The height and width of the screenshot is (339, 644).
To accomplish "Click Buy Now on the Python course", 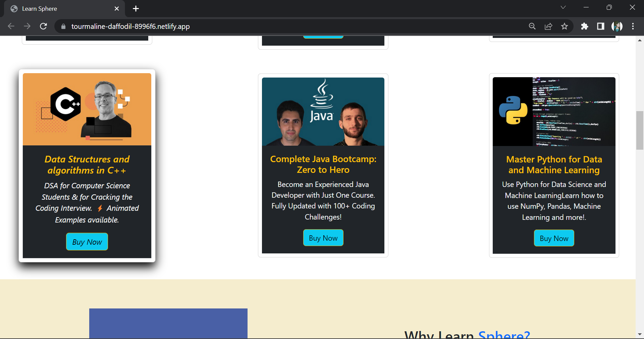I will pyautogui.click(x=553, y=238).
